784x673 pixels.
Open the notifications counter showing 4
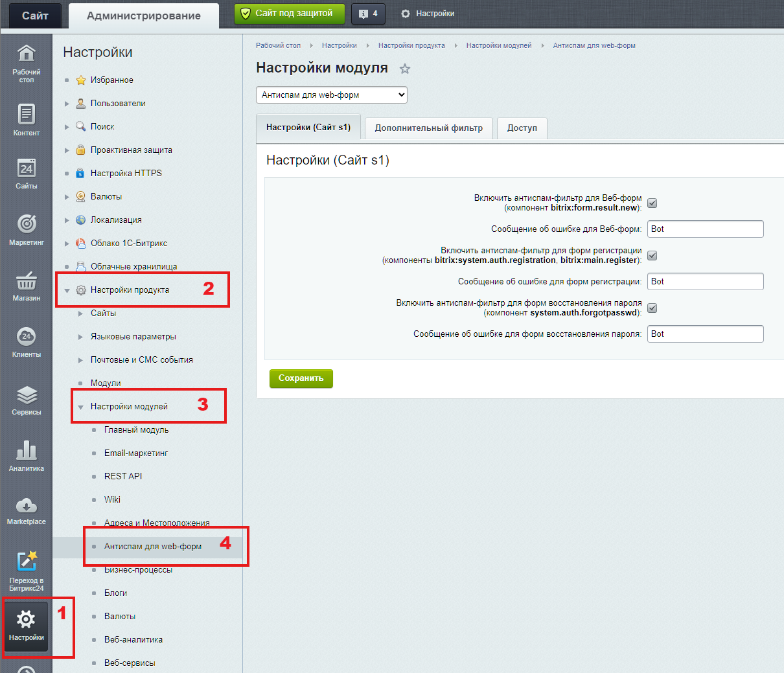[x=368, y=14]
